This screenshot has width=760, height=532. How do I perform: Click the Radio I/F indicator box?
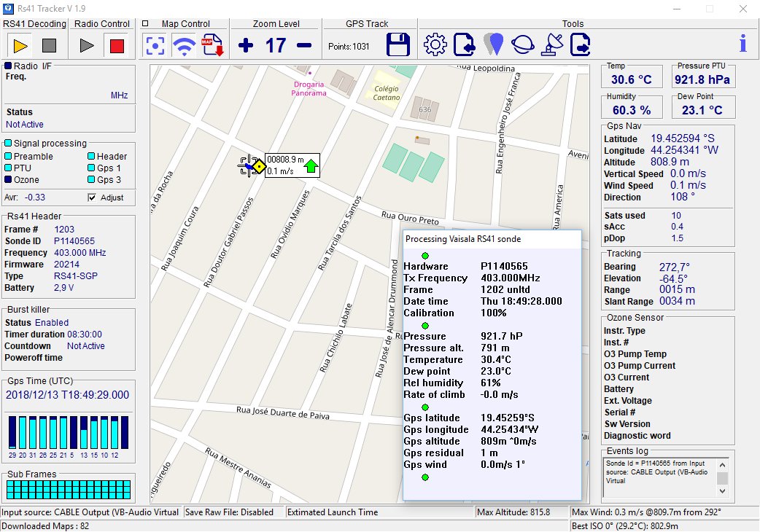[8, 66]
